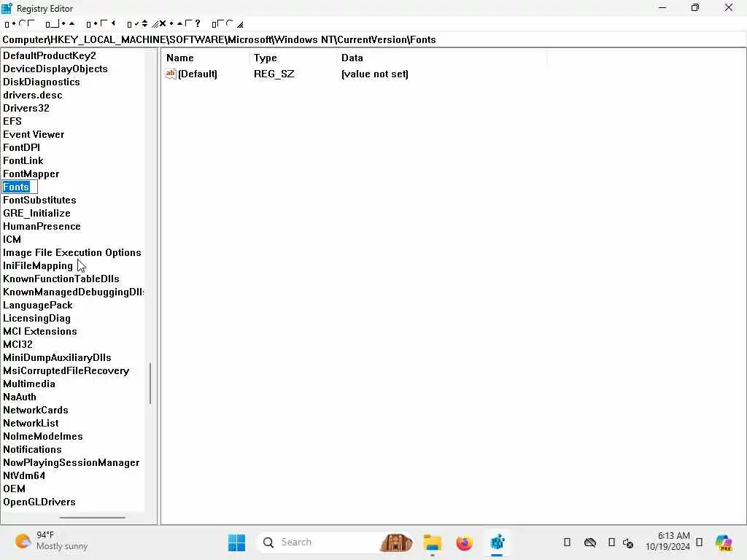Viewport: 747px width, 560px height.
Task: Click the REG_SZ type cell
Action: click(x=274, y=74)
